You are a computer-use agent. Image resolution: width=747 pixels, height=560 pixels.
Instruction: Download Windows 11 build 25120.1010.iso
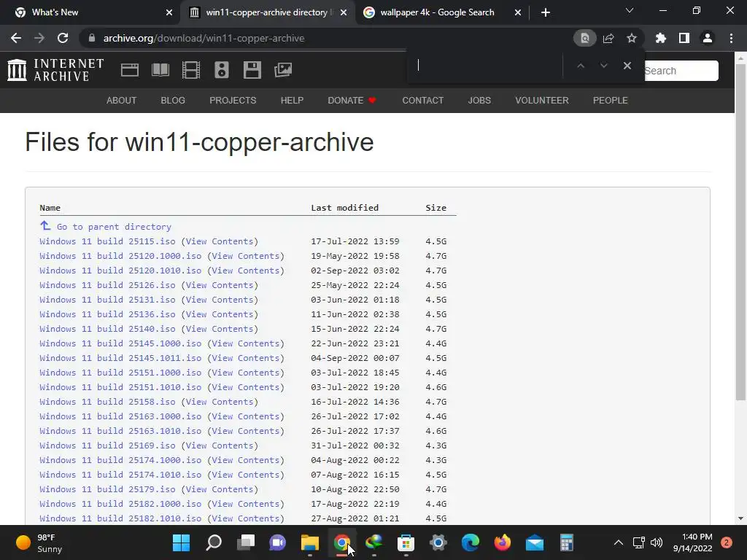click(120, 271)
